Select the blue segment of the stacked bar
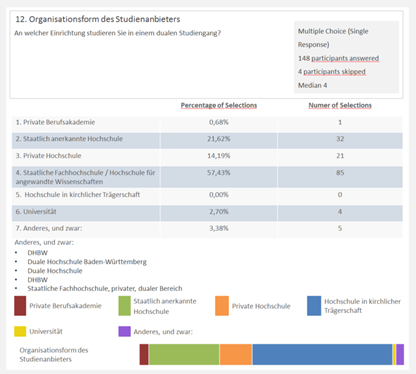 (322, 354)
